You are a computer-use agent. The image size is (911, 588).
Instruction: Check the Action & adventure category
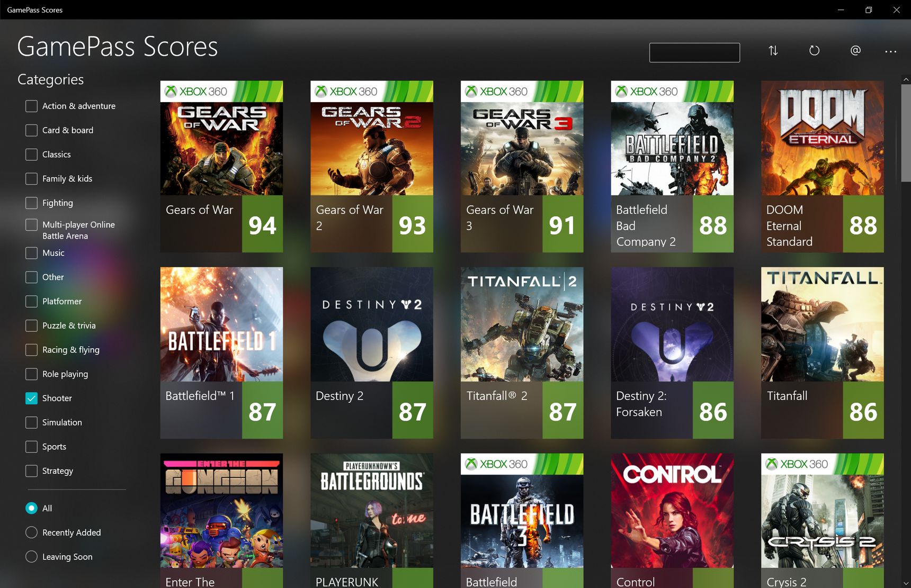pos(32,106)
